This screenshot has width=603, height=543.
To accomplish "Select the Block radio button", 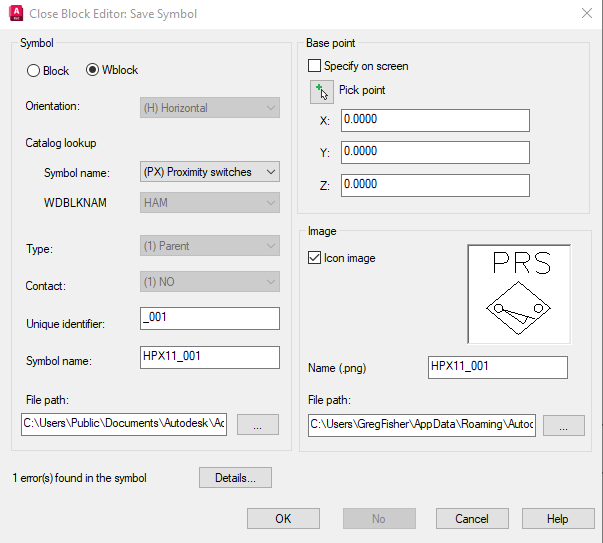I will tap(34, 70).
